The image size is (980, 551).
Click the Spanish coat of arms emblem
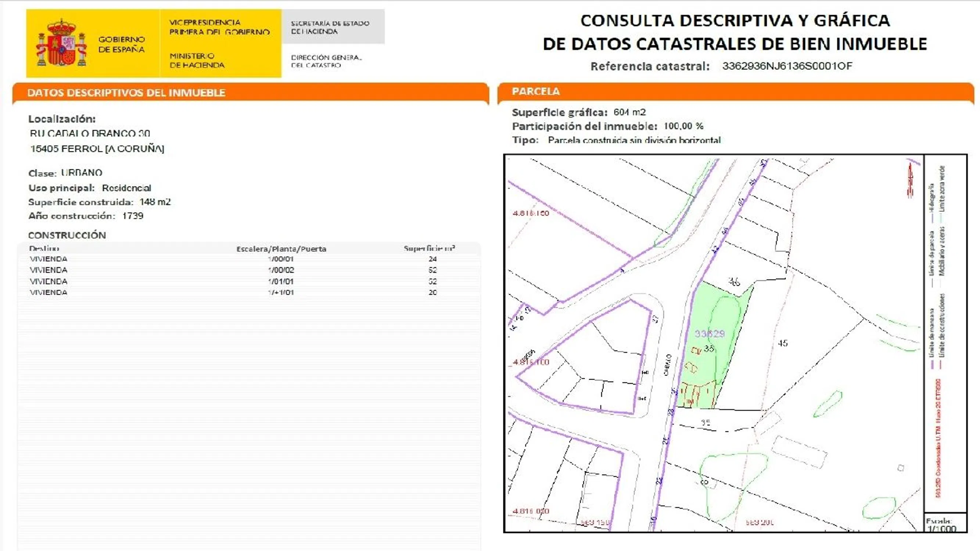(61, 44)
